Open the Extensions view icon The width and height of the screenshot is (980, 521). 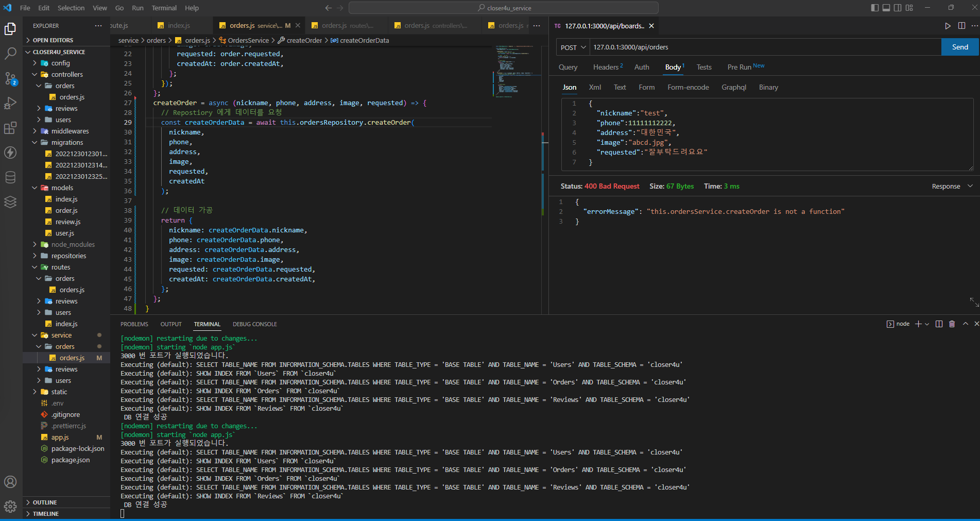pyautogui.click(x=10, y=128)
